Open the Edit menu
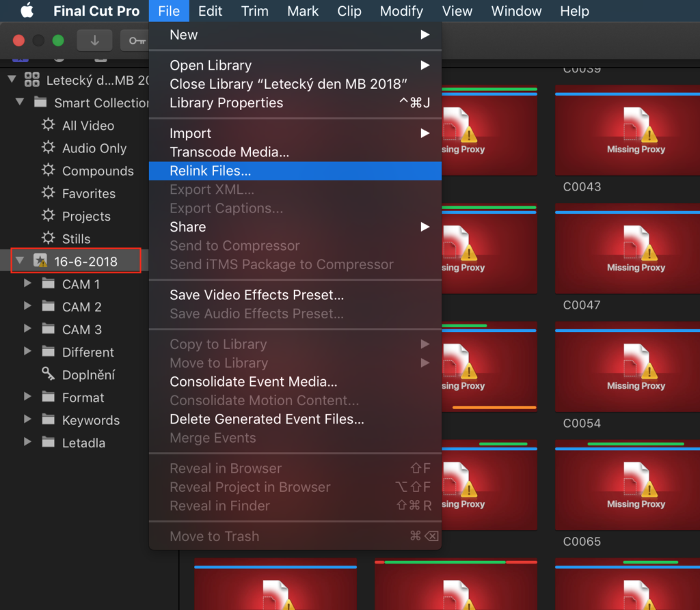 210,11
